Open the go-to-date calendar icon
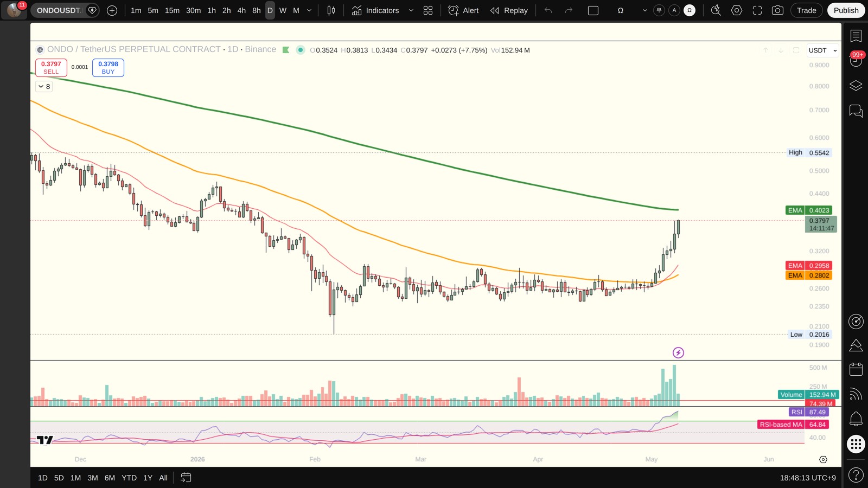This screenshot has width=868, height=488. 186,478
